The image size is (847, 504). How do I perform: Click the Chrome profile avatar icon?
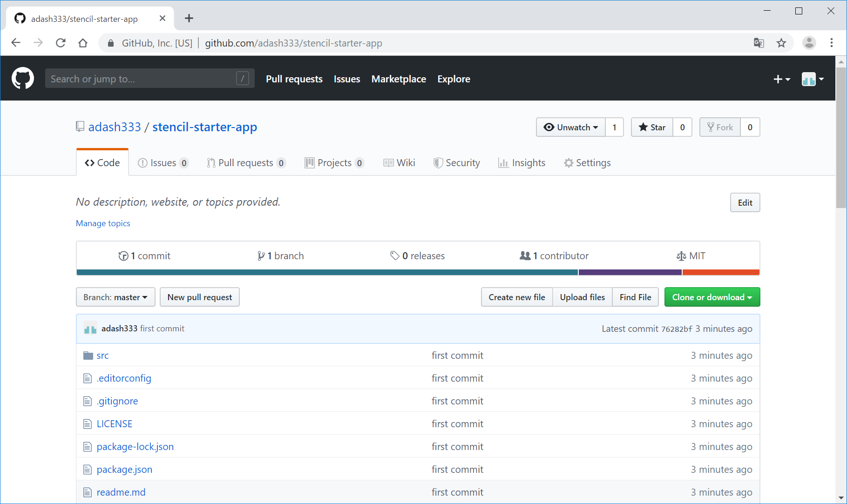click(x=809, y=43)
